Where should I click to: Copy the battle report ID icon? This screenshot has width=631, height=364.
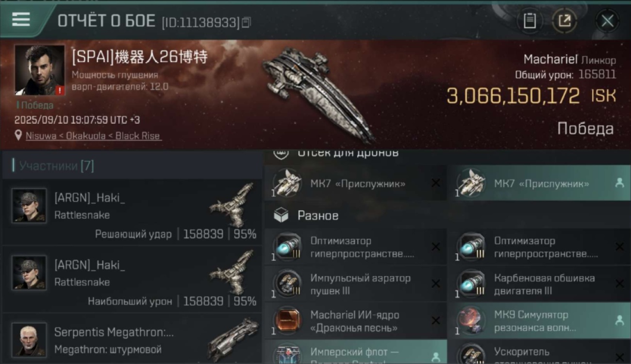click(247, 22)
